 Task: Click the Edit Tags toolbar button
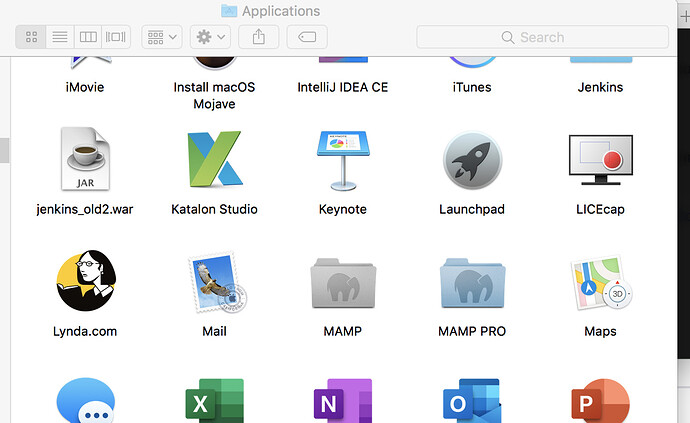tap(307, 37)
